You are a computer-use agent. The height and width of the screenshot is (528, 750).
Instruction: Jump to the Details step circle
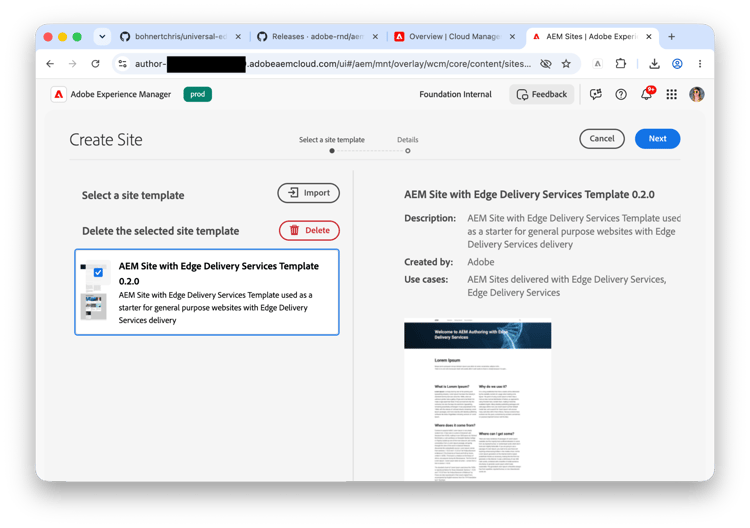point(408,151)
